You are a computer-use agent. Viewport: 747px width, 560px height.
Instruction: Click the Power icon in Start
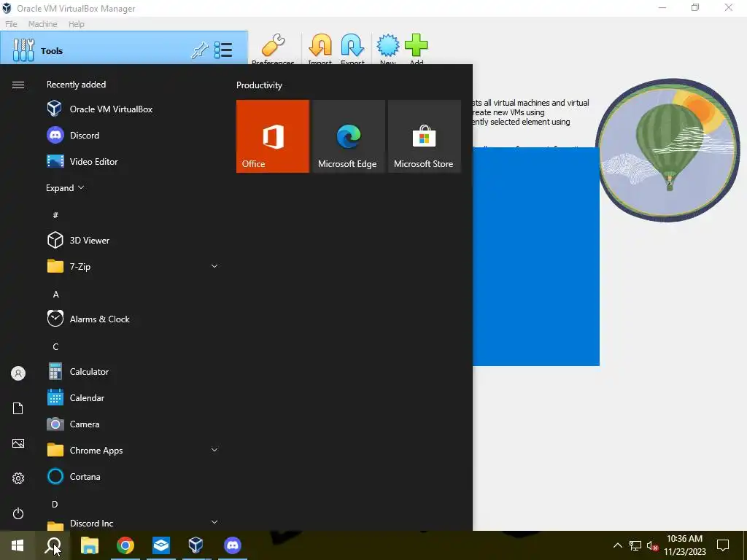tap(18, 513)
